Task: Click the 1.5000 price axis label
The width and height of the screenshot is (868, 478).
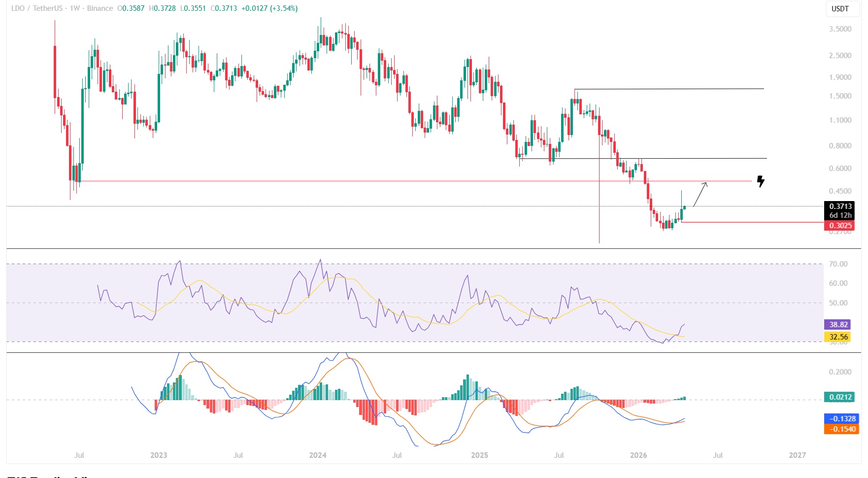Action: [x=840, y=96]
